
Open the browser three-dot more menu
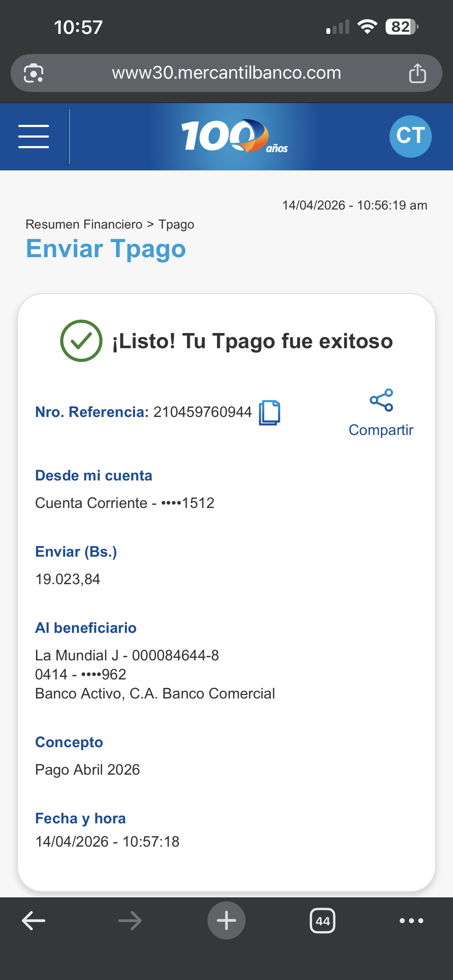411,921
